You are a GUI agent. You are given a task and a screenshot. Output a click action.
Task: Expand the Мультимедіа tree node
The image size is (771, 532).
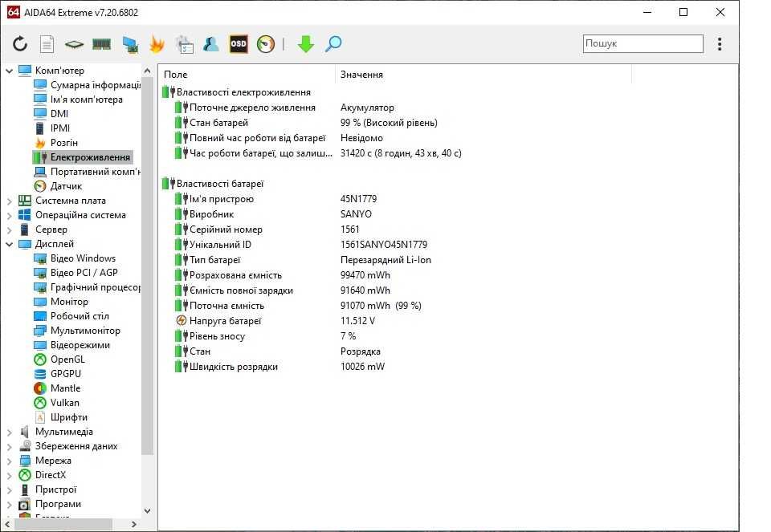(10, 433)
